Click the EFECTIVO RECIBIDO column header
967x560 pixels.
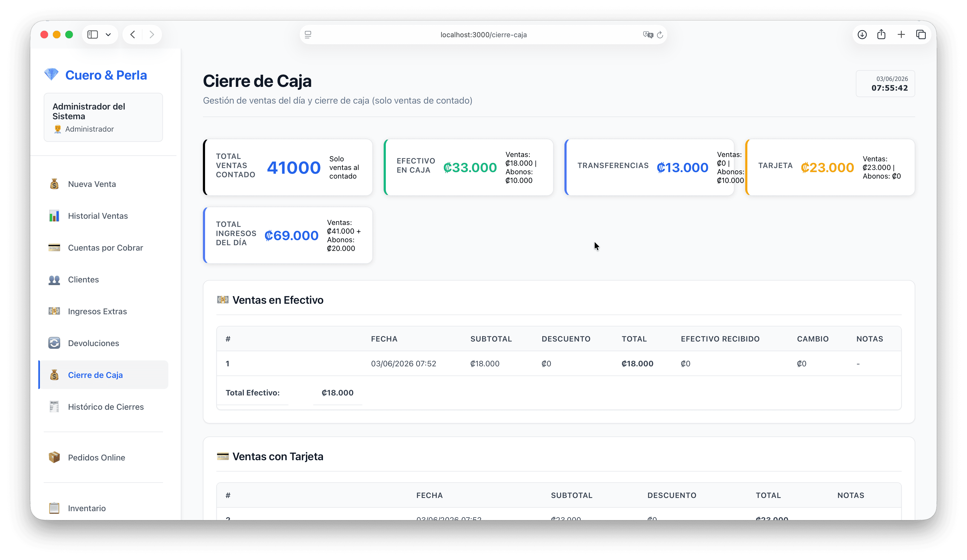[720, 339]
